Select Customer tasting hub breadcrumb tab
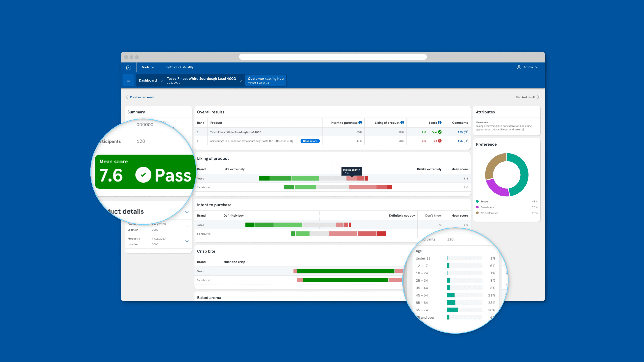Viewport: 644px width, 362px height. [x=265, y=80]
